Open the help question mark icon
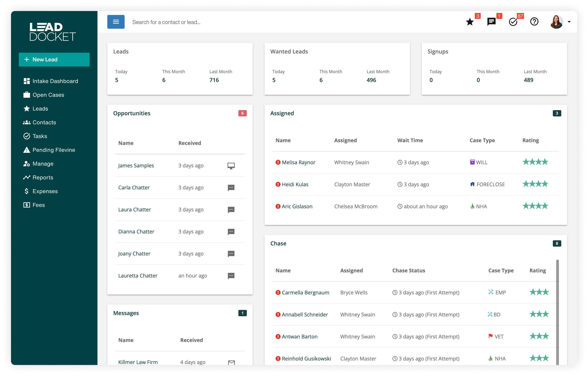This screenshot has height=376, width=588. (x=534, y=21)
